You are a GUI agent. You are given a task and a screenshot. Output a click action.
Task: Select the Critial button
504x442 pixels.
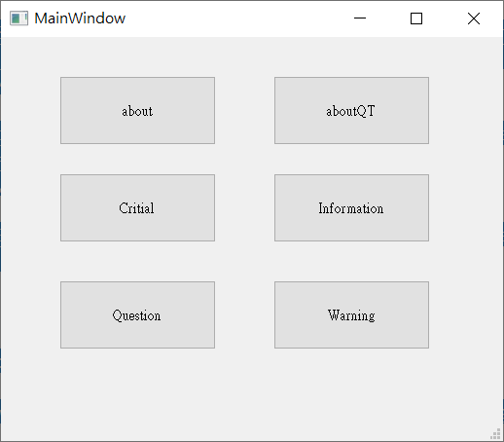coord(137,207)
